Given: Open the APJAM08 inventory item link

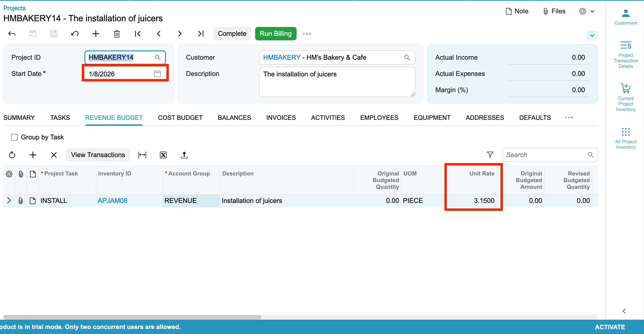Looking at the screenshot, I should click(112, 201).
